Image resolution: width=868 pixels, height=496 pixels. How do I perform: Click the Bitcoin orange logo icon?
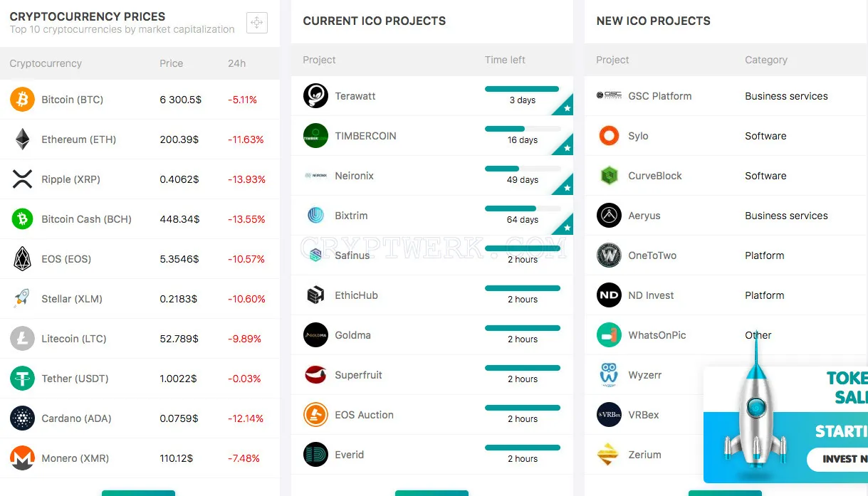tap(22, 100)
